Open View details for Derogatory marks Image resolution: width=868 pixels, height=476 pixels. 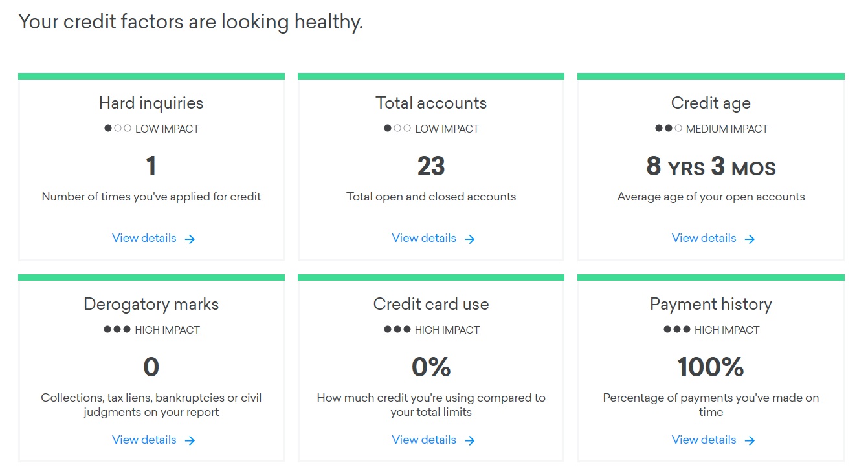[153, 440]
